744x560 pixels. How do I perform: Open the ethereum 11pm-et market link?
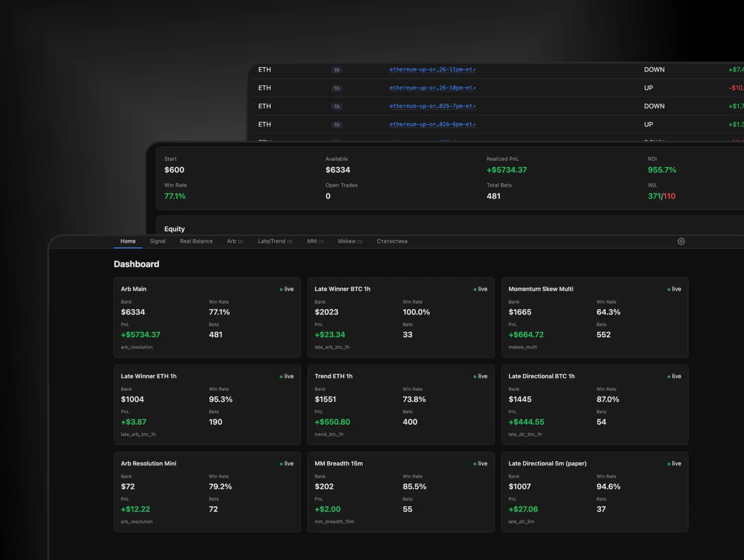click(432, 69)
